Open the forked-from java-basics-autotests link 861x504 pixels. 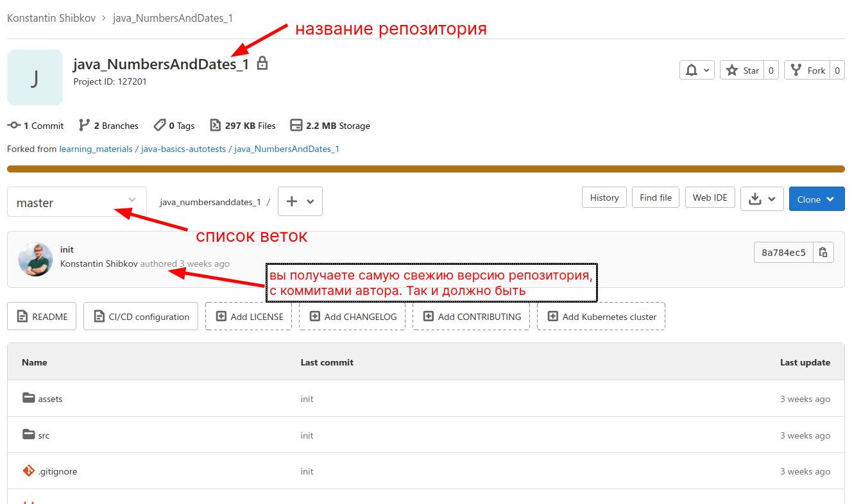pyautogui.click(x=183, y=149)
